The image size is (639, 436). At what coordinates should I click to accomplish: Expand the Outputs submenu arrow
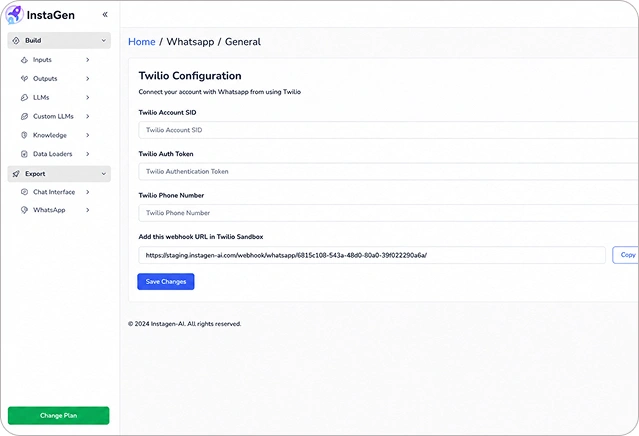tap(88, 79)
